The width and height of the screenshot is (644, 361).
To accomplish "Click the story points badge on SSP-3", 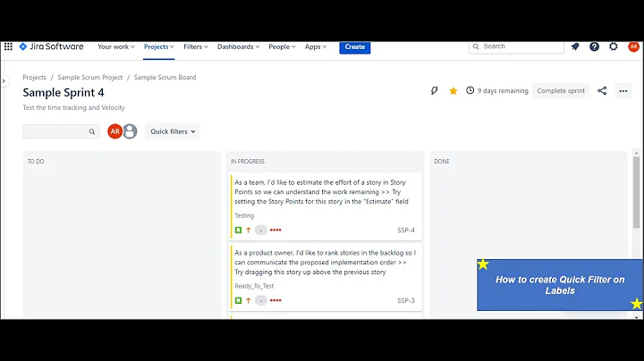I will pyautogui.click(x=261, y=301).
